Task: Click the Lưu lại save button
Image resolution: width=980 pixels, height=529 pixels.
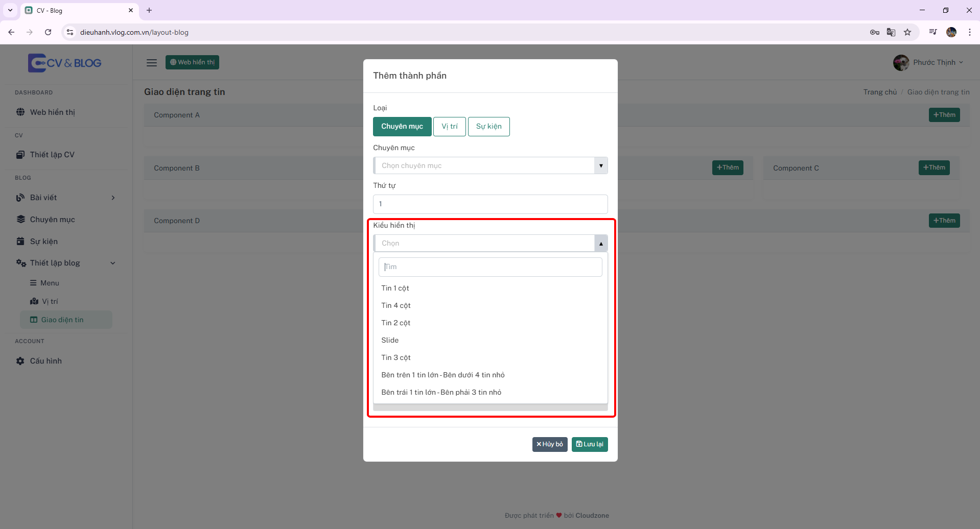Action: click(x=590, y=444)
